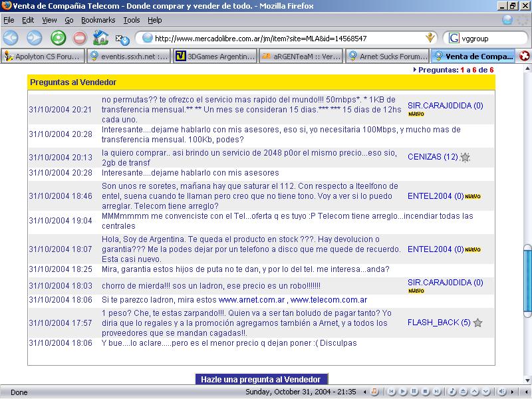The height and width of the screenshot is (399, 532).
Task: Skip to next track in status bar player
Action: coord(438,392)
